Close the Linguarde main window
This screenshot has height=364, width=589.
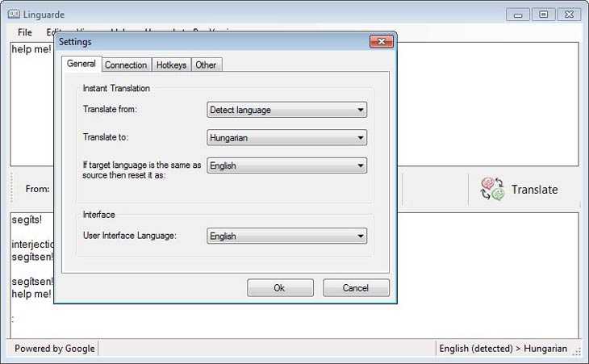(569, 15)
